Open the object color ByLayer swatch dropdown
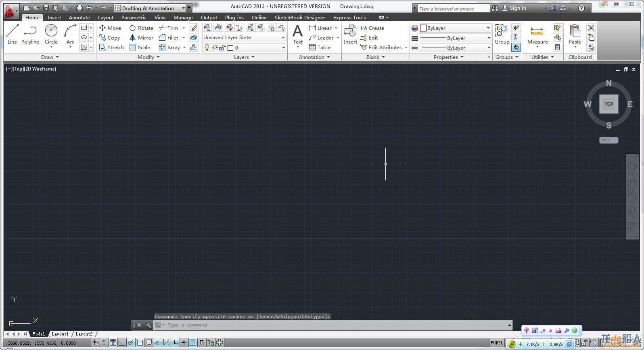 pos(455,28)
